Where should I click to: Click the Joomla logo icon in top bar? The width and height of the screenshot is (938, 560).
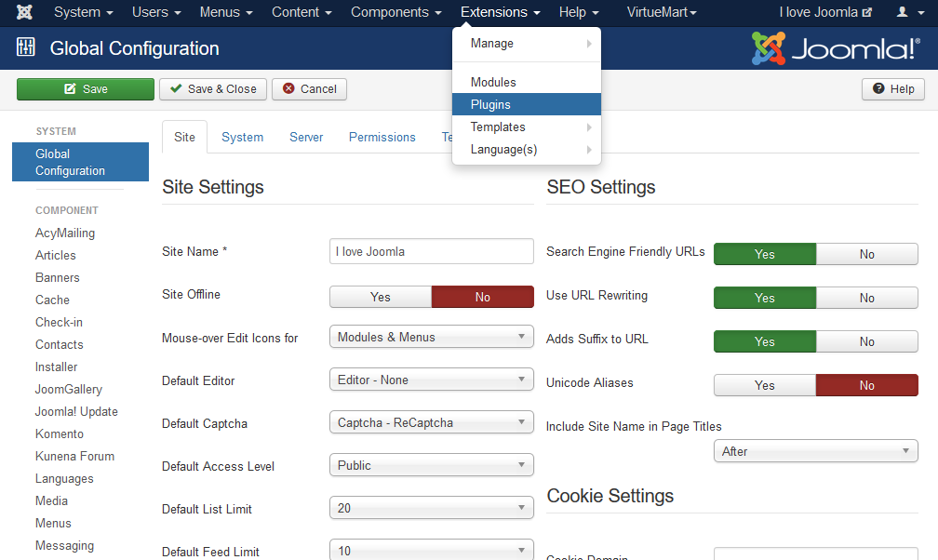click(24, 12)
